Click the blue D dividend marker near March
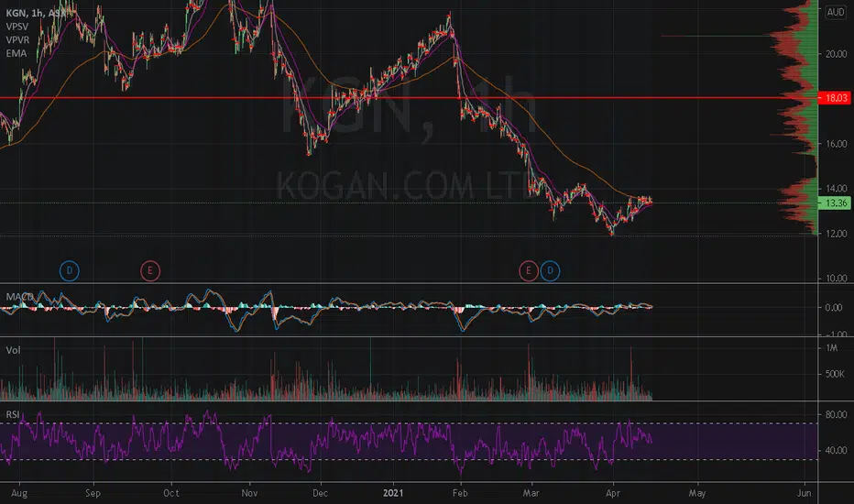 550,271
